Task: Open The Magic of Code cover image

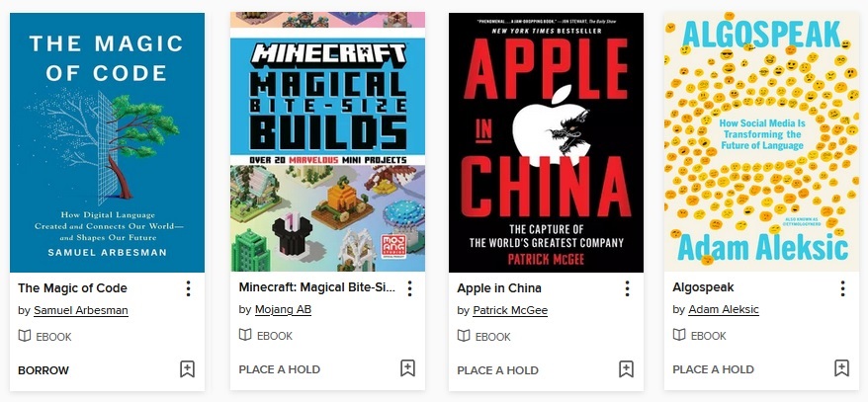Action: [108, 142]
